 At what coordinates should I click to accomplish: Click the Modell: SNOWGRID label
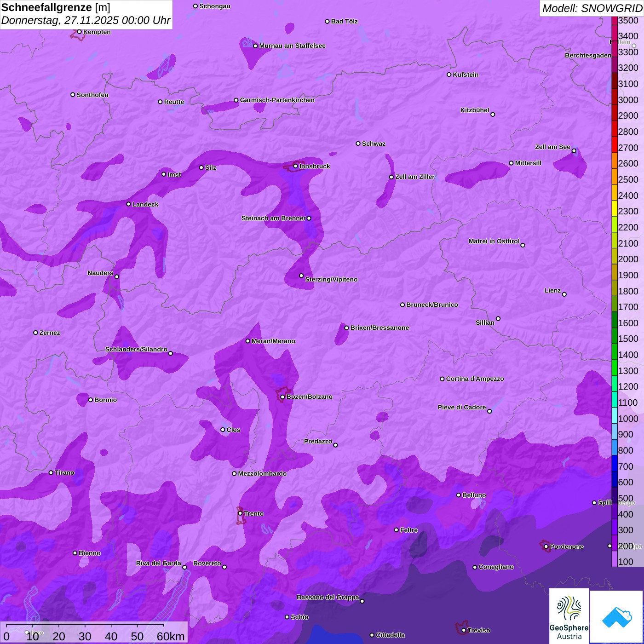point(592,8)
